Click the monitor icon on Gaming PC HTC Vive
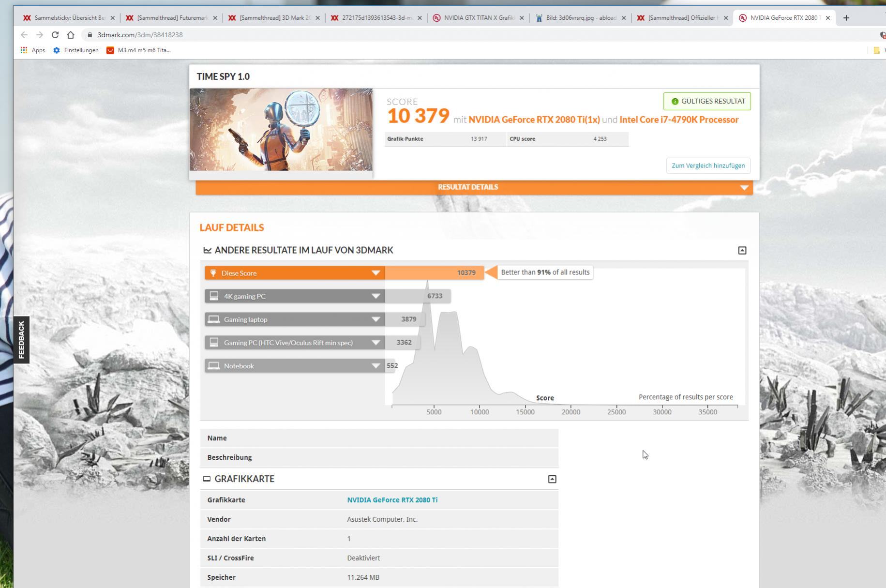Image resolution: width=886 pixels, height=588 pixels. pos(214,342)
